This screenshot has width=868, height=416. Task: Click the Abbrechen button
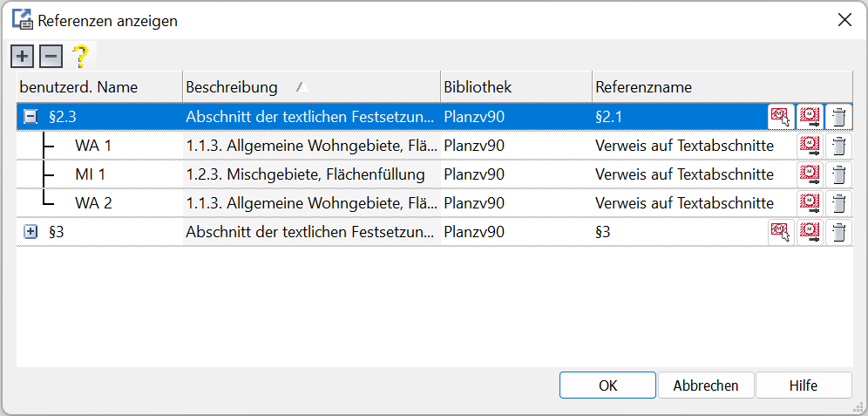[706, 385]
